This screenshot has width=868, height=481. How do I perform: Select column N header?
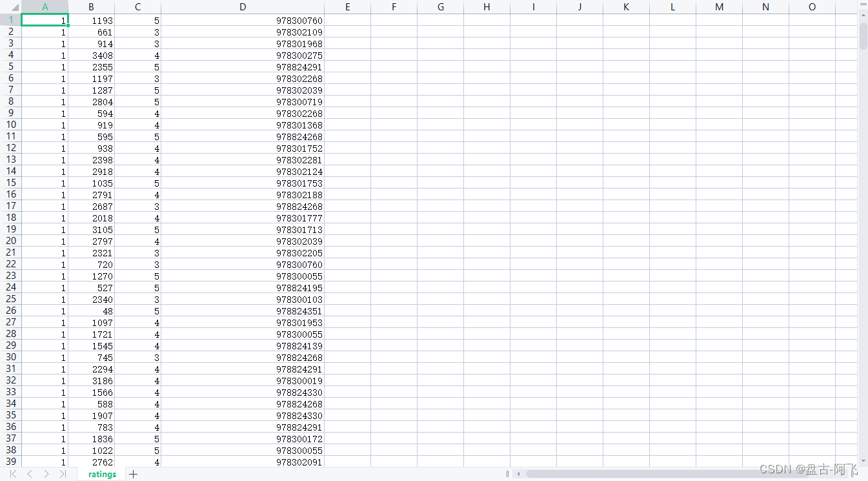765,7
